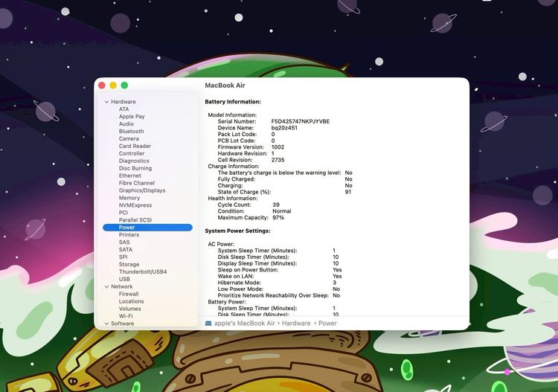
Task: Click the Wake on LAN label
Action: (x=236, y=277)
